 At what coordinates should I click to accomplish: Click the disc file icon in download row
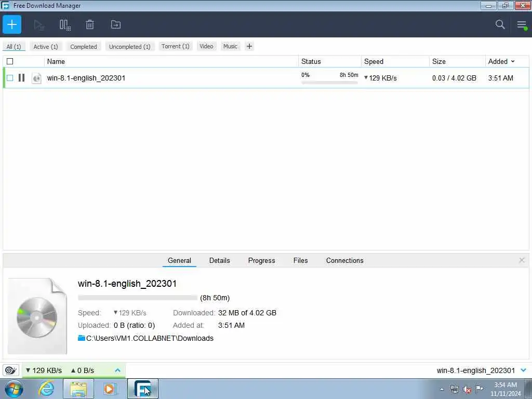point(36,78)
